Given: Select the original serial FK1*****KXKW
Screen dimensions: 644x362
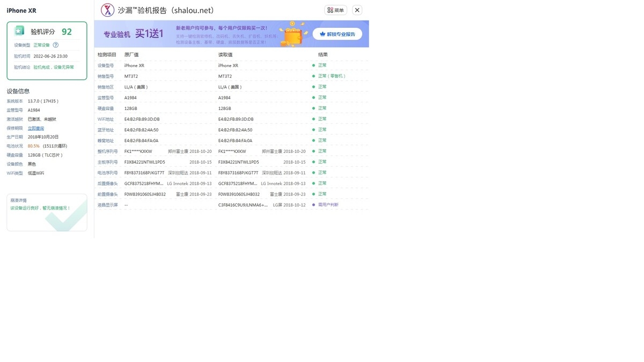Looking at the screenshot, I should pos(138,151).
